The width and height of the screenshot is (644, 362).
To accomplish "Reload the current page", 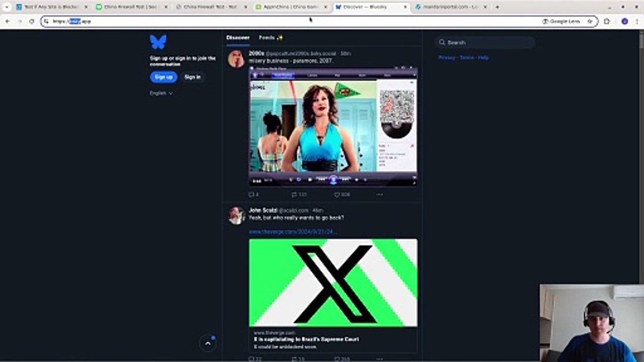I will pyautogui.click(x=32, y=22).
